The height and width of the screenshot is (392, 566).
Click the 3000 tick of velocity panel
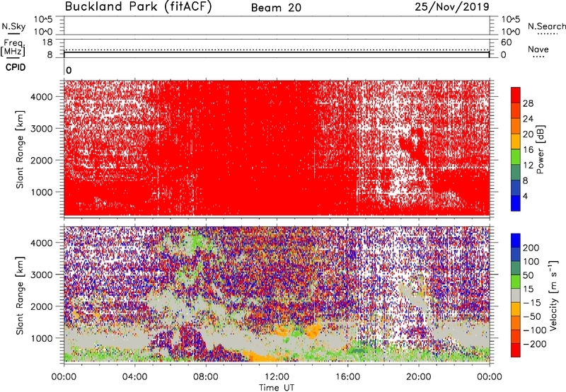[42, 275]
